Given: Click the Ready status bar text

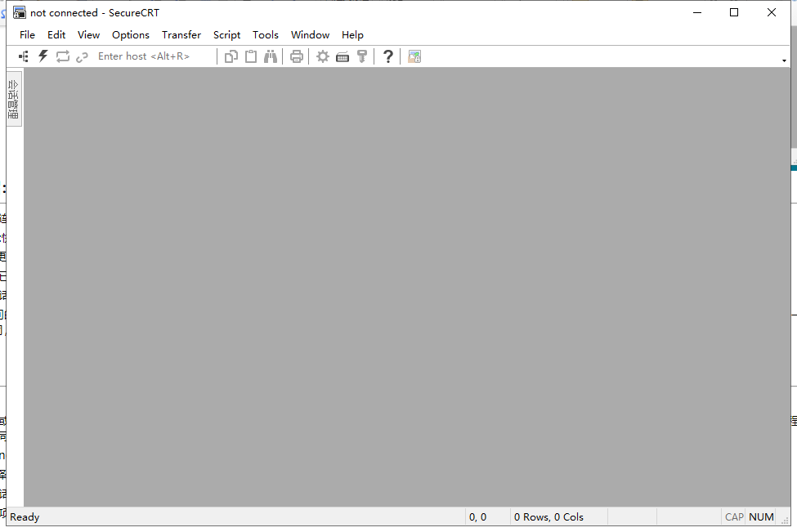Looking at the screenshot, I should click(x=25, y=517).
